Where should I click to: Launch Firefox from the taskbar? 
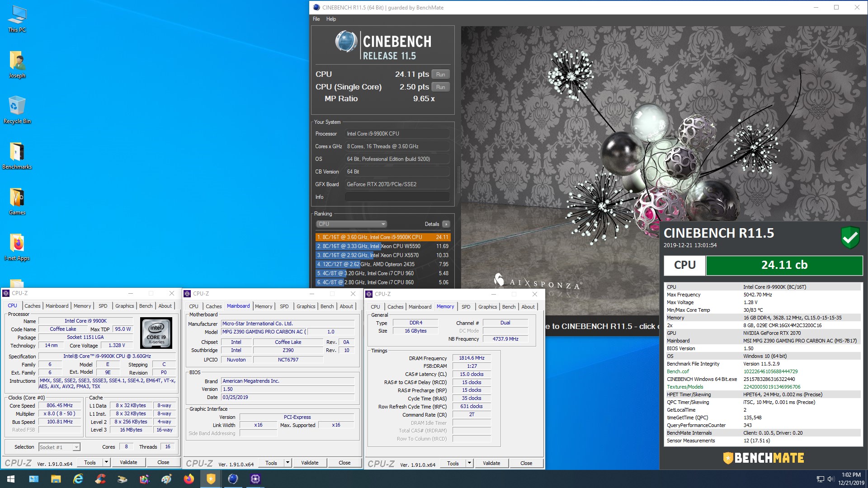pos(189,479)
